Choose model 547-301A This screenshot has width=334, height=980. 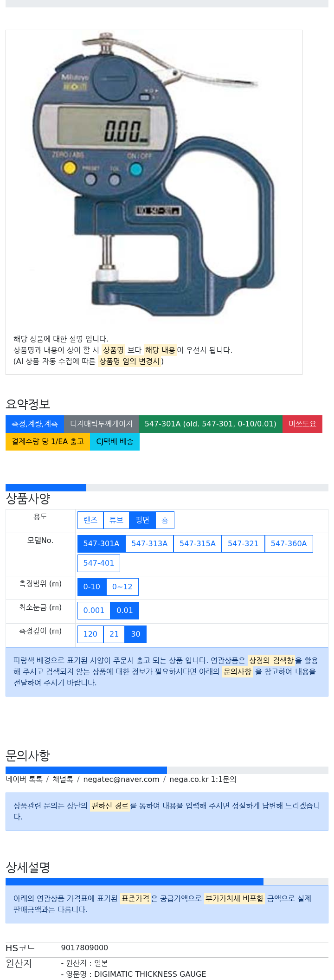tap(102, 543)
